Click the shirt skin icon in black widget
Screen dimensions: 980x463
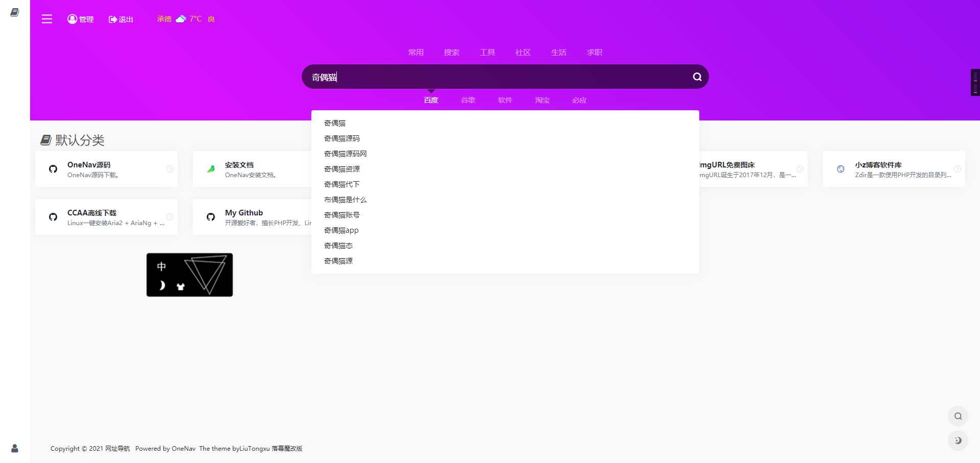pos(180,286)
